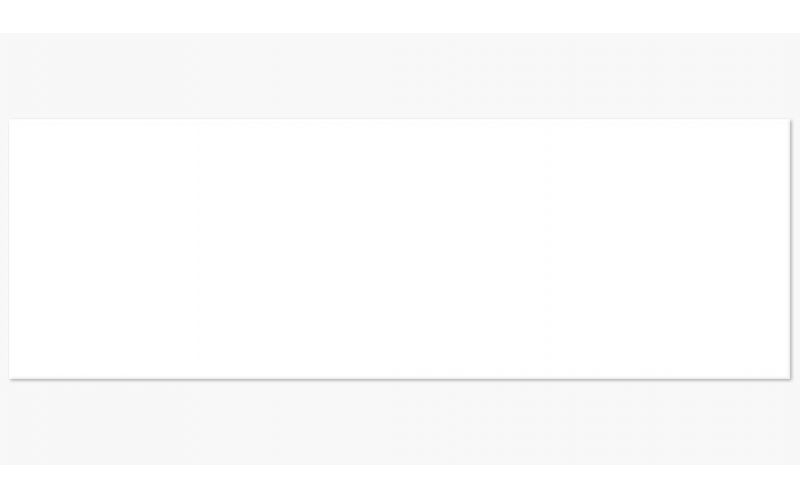Click the gray background above the white card

point(400,76)
